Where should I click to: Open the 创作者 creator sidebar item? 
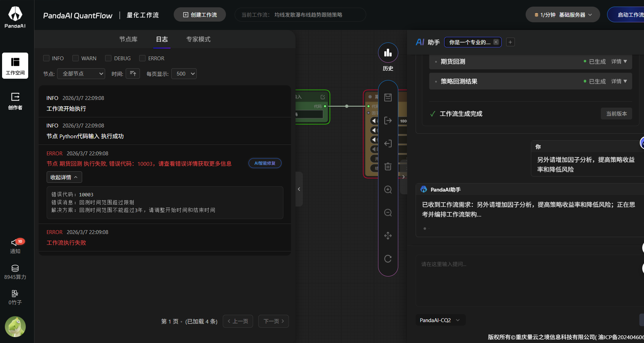point(15,101)
